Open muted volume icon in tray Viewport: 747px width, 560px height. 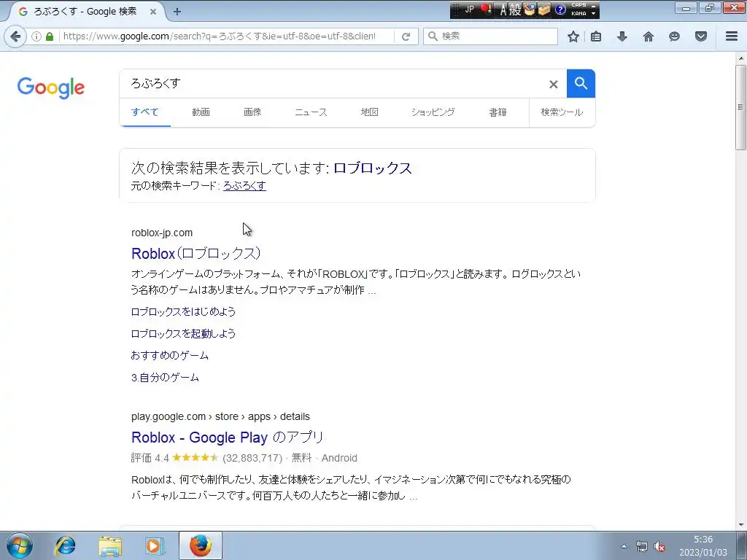tap(659, 547)
